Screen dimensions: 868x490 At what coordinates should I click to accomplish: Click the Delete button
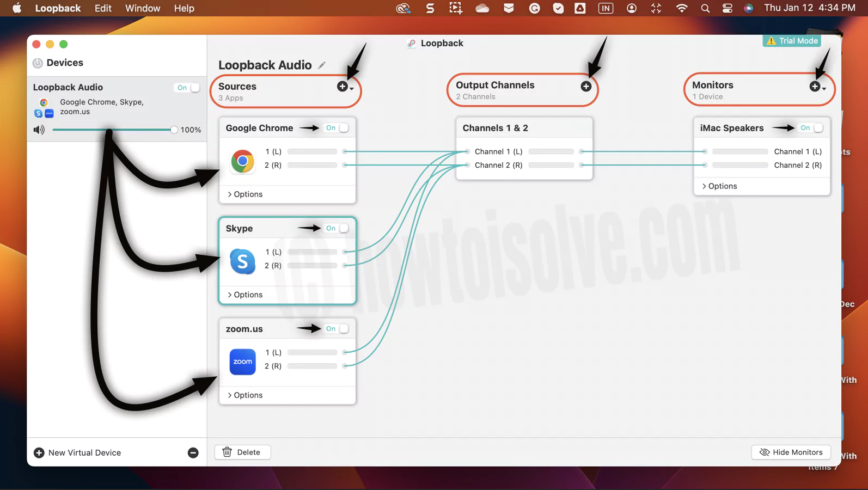pos(242,452)
